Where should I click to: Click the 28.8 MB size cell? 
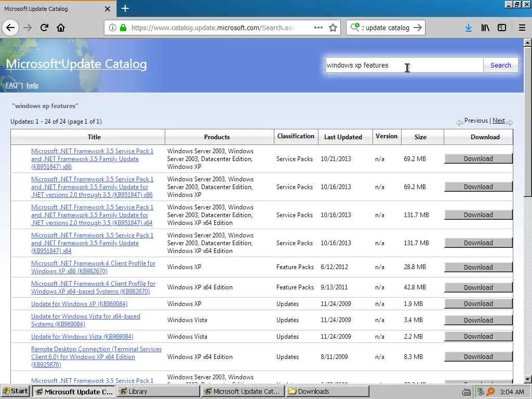point(415,267)
